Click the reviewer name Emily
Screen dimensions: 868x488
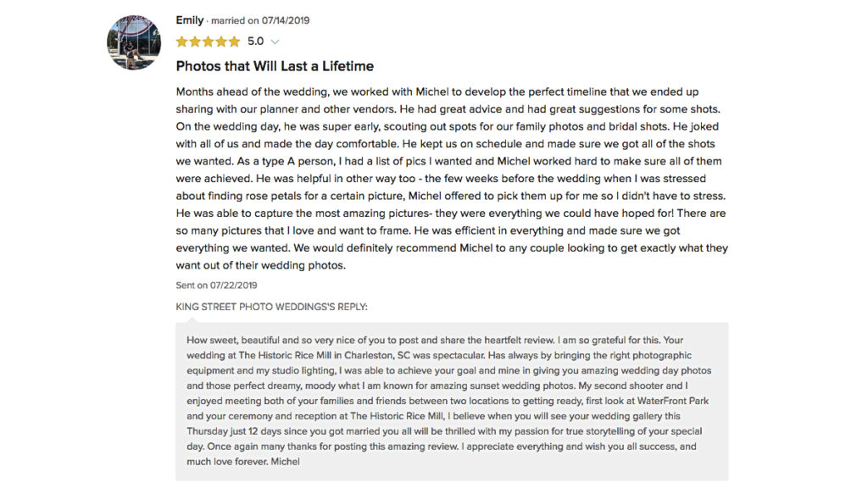pos(190,20)
